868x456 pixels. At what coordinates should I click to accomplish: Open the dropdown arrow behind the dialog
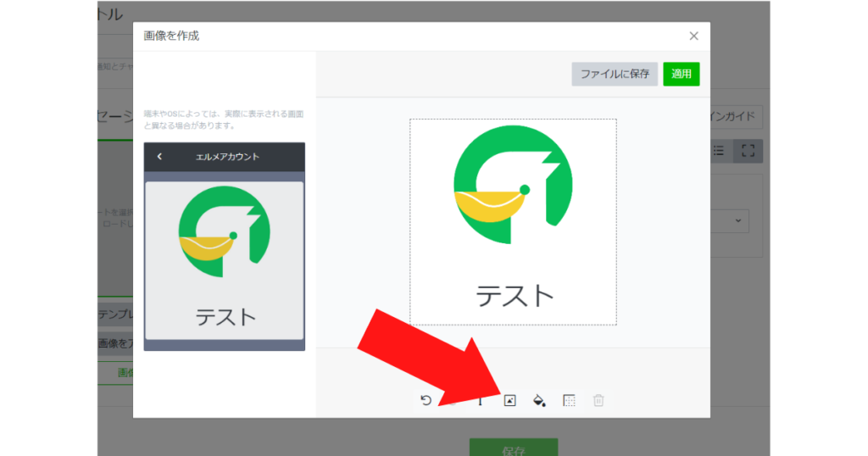point(738,220)
